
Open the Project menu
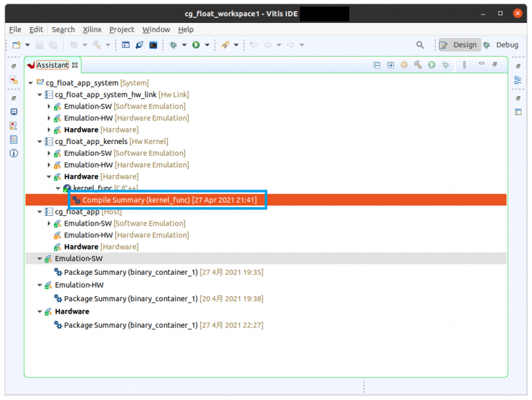(x=121, y=30)
